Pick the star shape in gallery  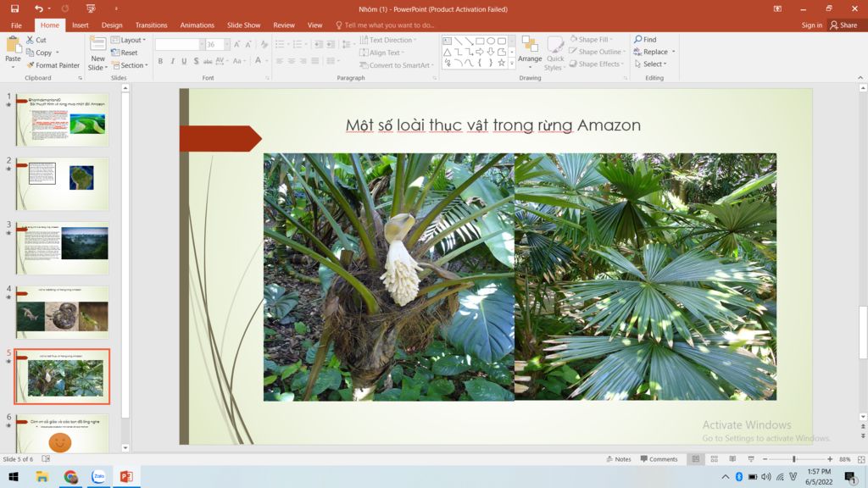coord(502,63)
